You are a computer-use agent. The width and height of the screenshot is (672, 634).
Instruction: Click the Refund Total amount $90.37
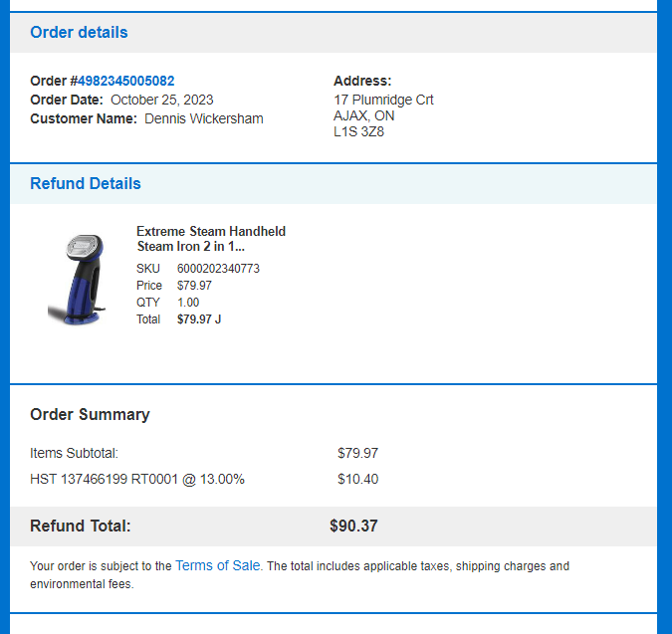[353, 527]
